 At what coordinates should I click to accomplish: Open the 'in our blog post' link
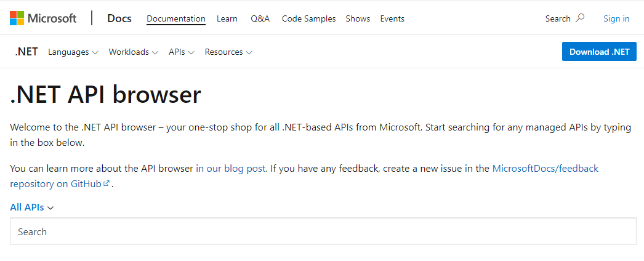[230, 168]
